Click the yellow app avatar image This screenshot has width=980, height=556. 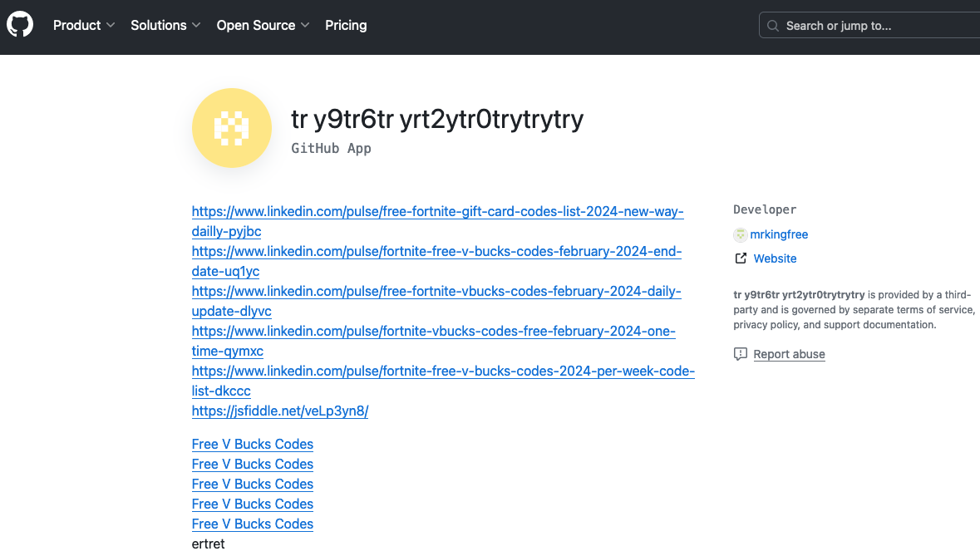[x=232, y=128]
